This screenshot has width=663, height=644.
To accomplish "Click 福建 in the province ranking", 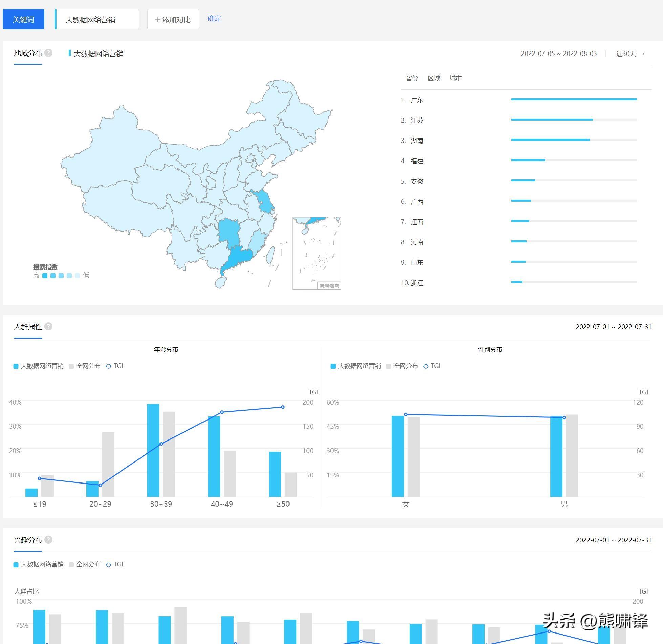I will (x=417, y=161).
